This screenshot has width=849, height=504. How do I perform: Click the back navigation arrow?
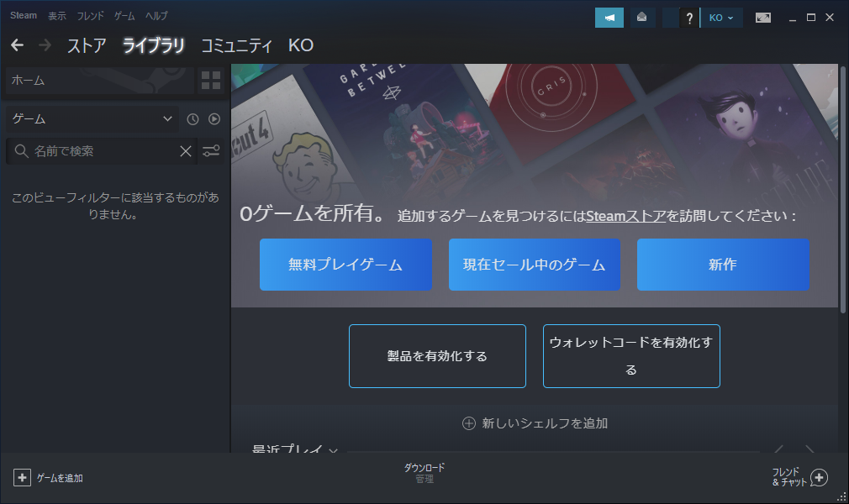(x=17, y=45)
